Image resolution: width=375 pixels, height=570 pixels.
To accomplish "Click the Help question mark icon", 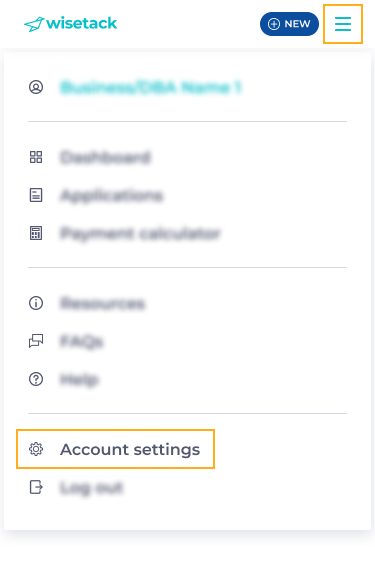I will 36,379.
